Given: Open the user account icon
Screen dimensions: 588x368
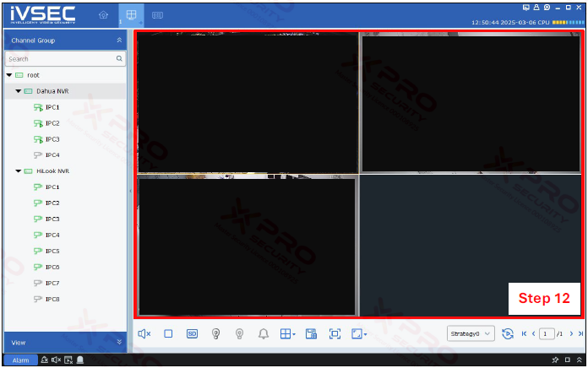Looking at the screenshot, I should (536, 8).
